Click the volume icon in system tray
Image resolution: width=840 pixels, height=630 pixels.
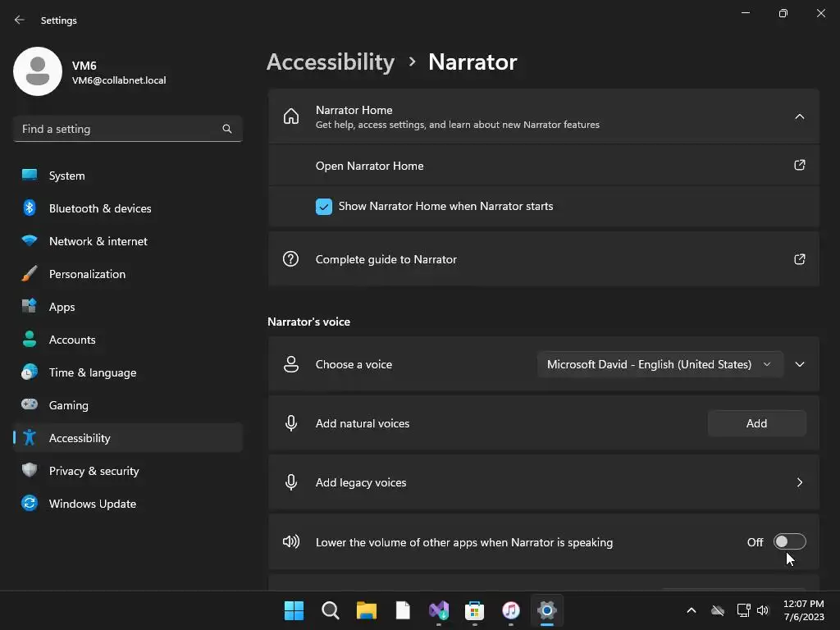[x=763, y=610]
